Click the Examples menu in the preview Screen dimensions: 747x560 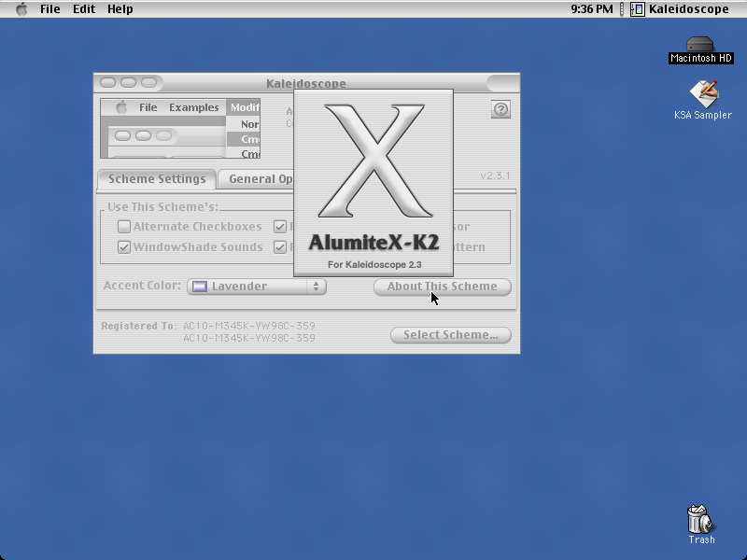coord(194,107)
